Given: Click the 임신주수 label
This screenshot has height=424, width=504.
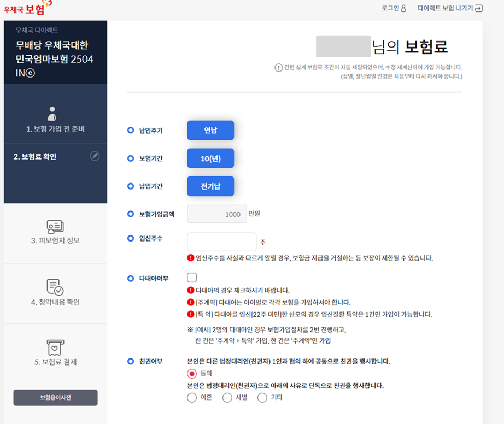Looking at the screenshot, I should [151, 238].
